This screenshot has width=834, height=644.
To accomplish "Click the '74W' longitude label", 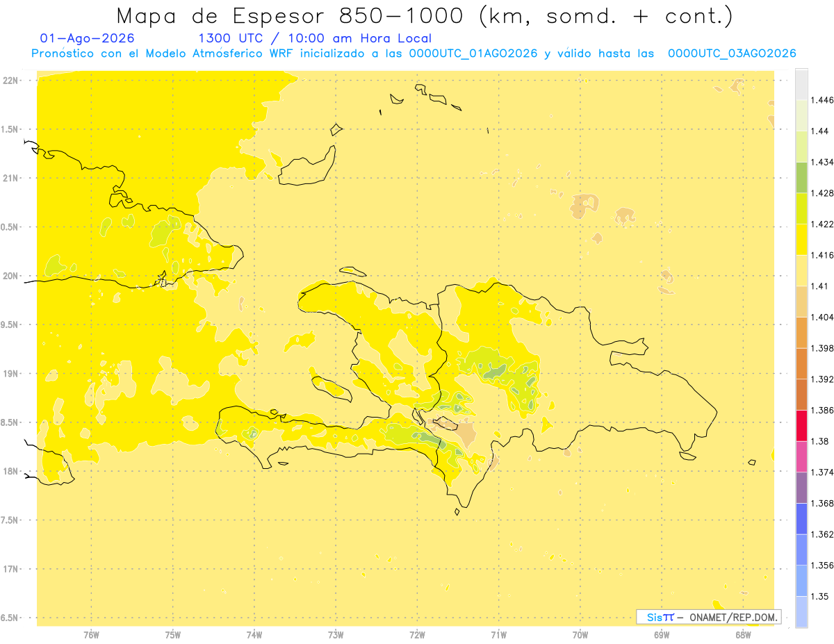I will click(254, 635).
